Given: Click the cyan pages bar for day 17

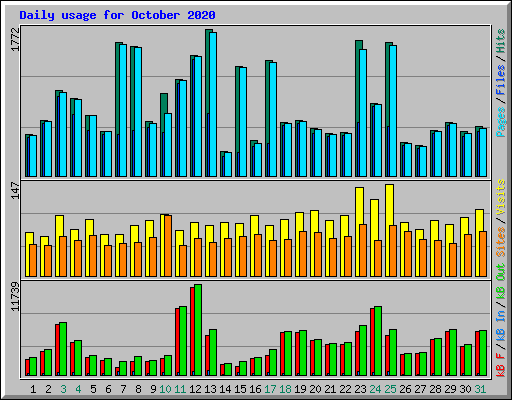Looking at the screenshot, I should [273, 119].
